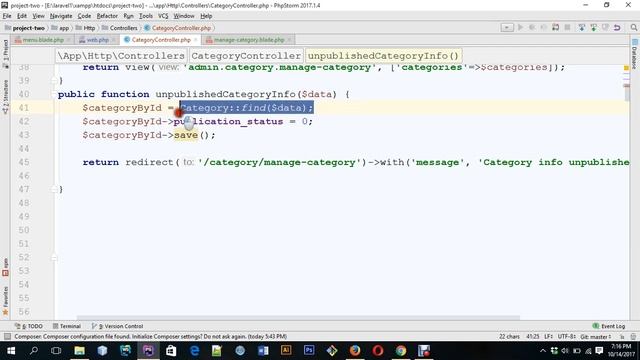Open the Event Log
Viewport: 640px width, 360px height.
point(609,326)
